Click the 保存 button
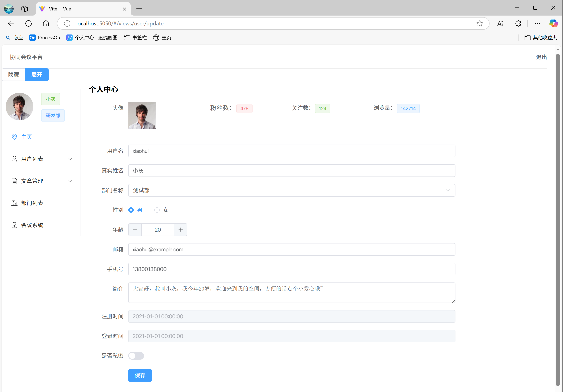The width and height of the screenshot is (563, 392). 140,375
